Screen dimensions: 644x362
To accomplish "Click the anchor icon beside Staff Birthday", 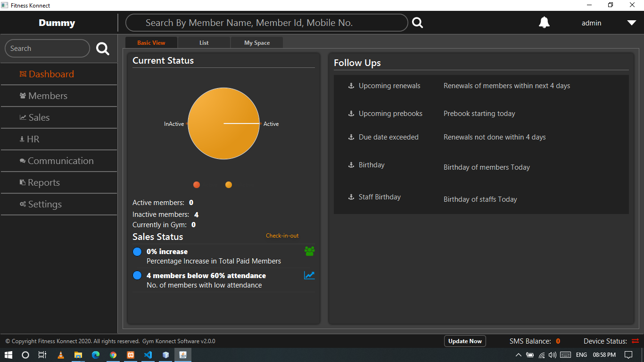I will tap(351, 197).
